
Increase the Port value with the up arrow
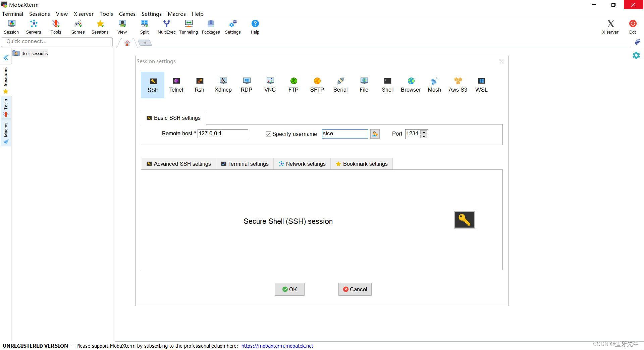(x=424, y=132)
